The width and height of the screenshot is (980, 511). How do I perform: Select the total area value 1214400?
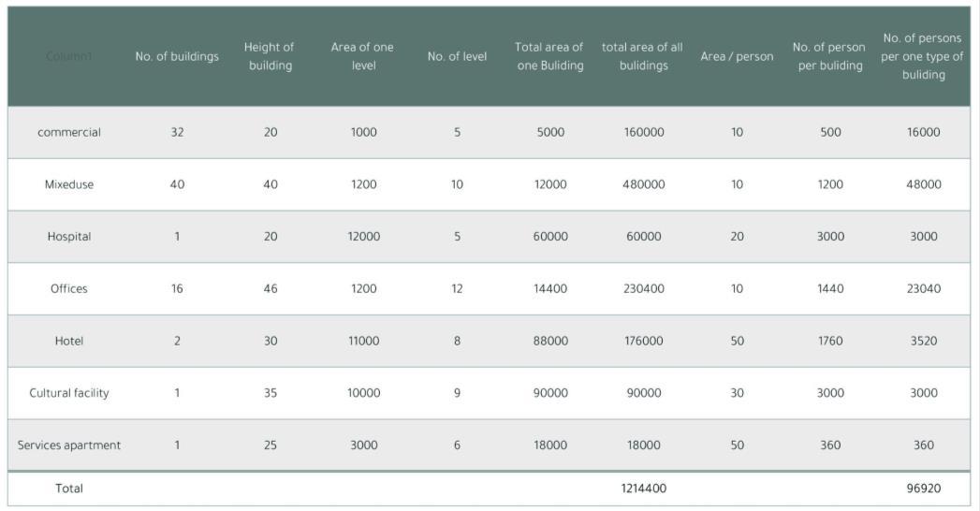click(x=643, y=489)
